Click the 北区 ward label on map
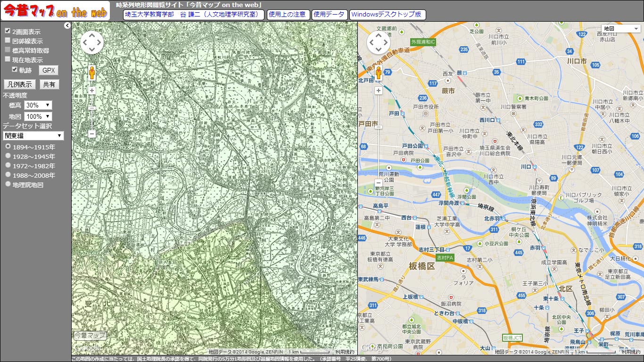Viewport: 644px width, 362px height. click(x=566, y=288)
